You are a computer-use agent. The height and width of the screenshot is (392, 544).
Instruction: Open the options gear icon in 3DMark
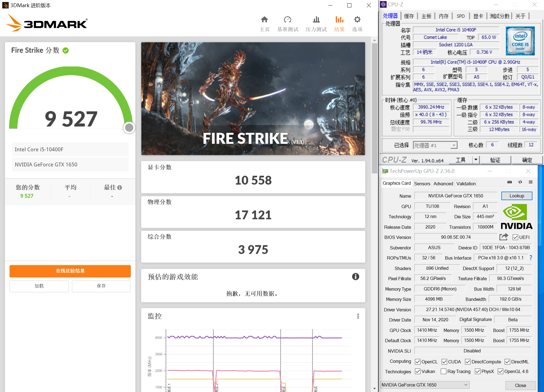(x=357, y=20)
